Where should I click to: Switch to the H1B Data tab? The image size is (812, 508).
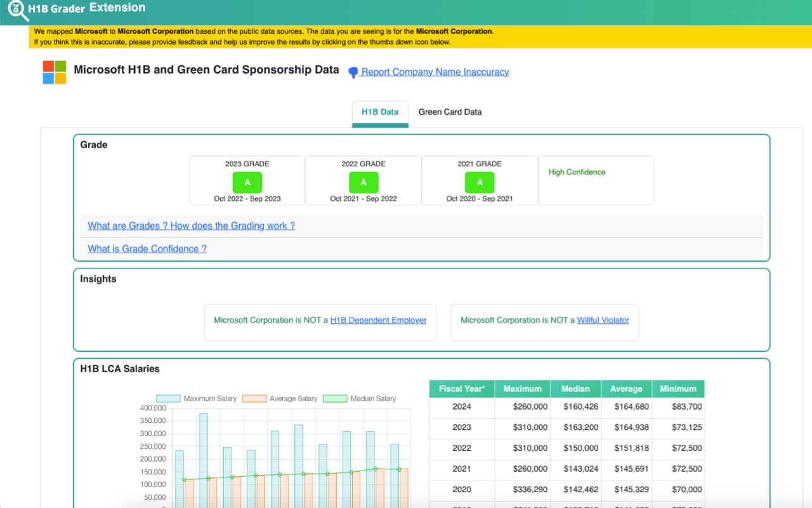pos(380,112)
